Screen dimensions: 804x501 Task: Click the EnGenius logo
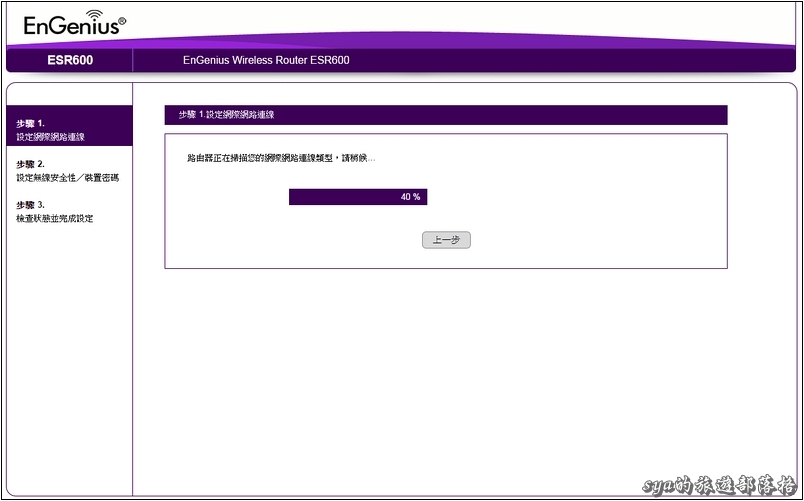click(x=74, y=23)
